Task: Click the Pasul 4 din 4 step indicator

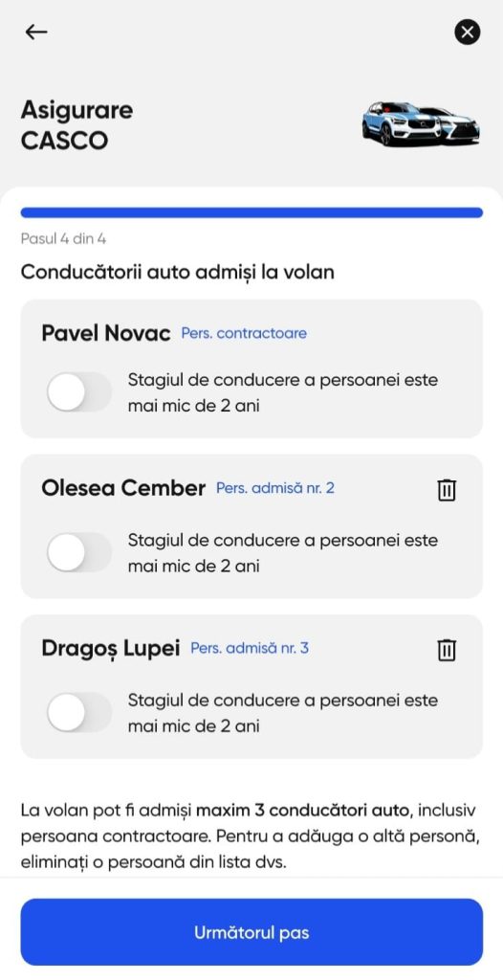Action: (63, 238)
